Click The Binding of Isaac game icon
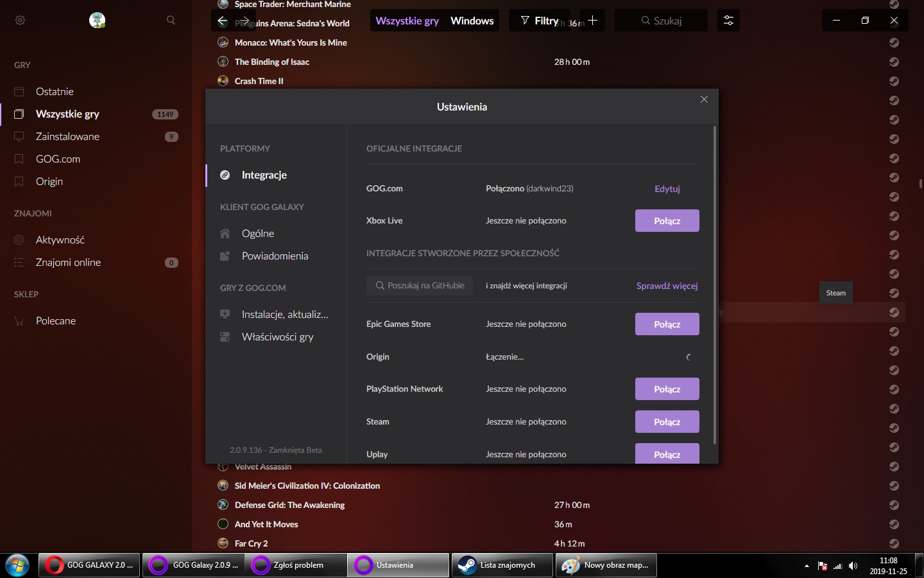 coord(223,62)
